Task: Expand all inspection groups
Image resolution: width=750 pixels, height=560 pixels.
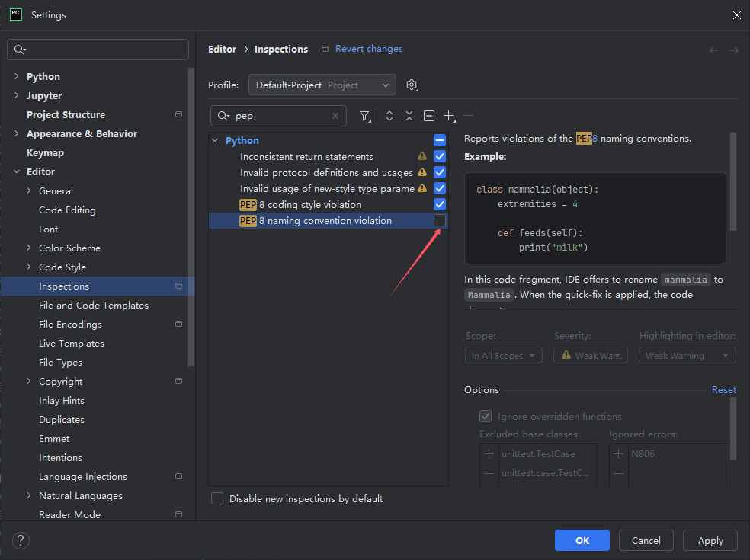Action: pyautogui.click(x=389, y=116)
